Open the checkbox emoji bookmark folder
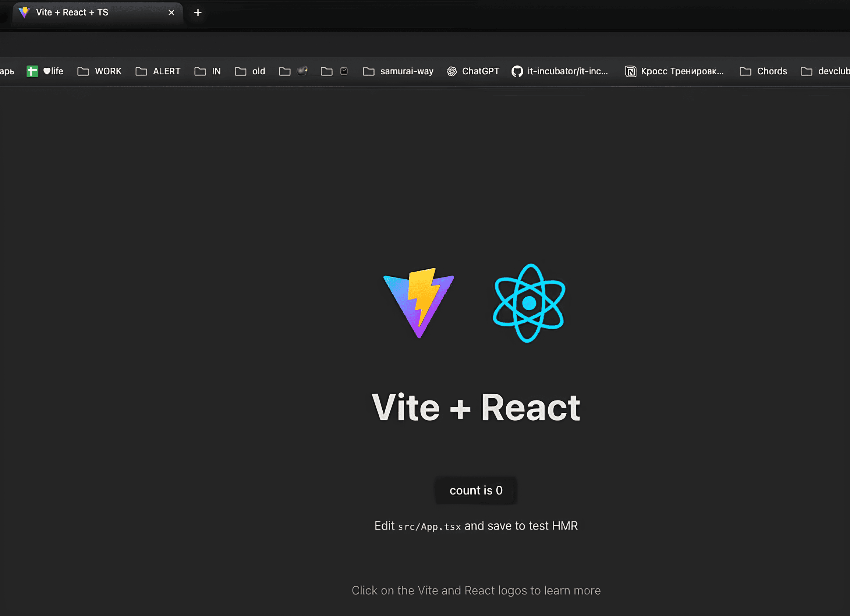The image size is (850, 616). (335, 71)
